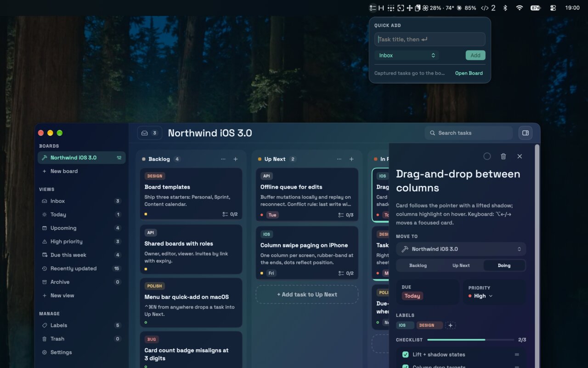The width and height of the screenshot is (588, 368).
Task: Mark task complete with circle toggle
Action: pyautogui.click(x=487, y=156)
